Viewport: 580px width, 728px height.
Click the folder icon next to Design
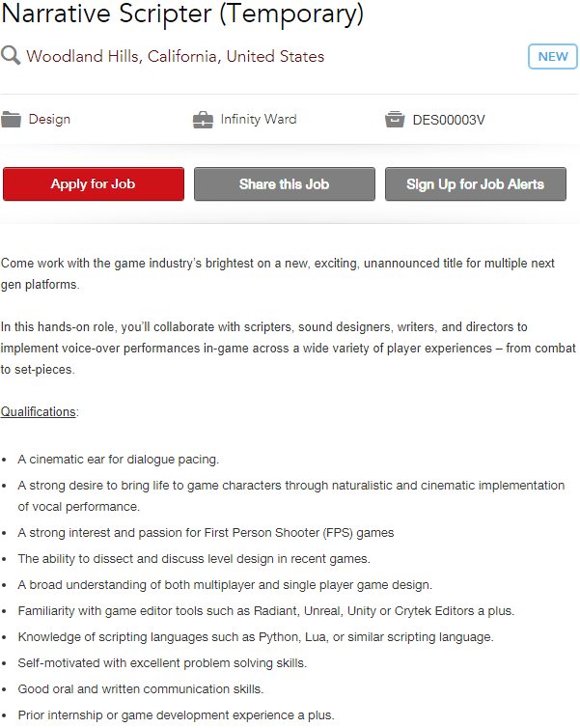(12, 120)
